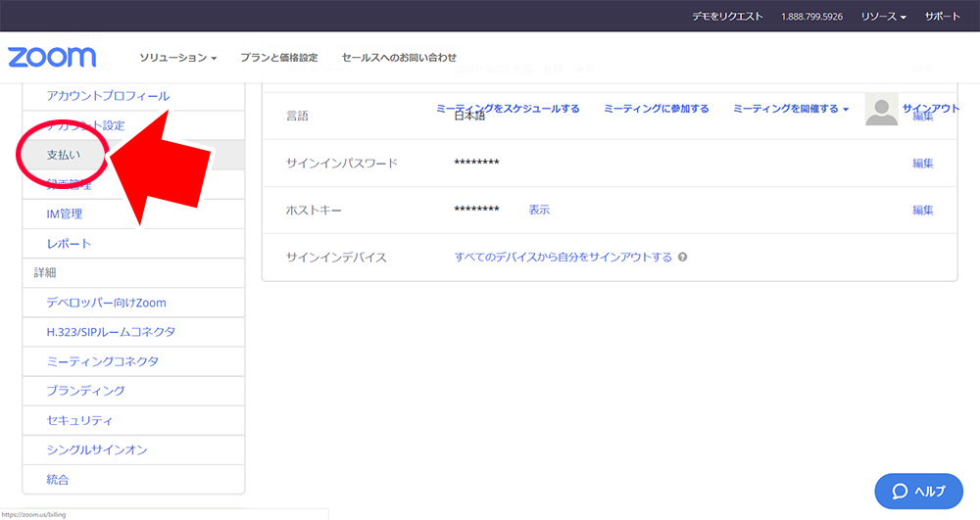Image resolution: width=980 pixels, height=520 pixels.
Task: Expand the リソース dropdown
Action: (x=883, y=17)
